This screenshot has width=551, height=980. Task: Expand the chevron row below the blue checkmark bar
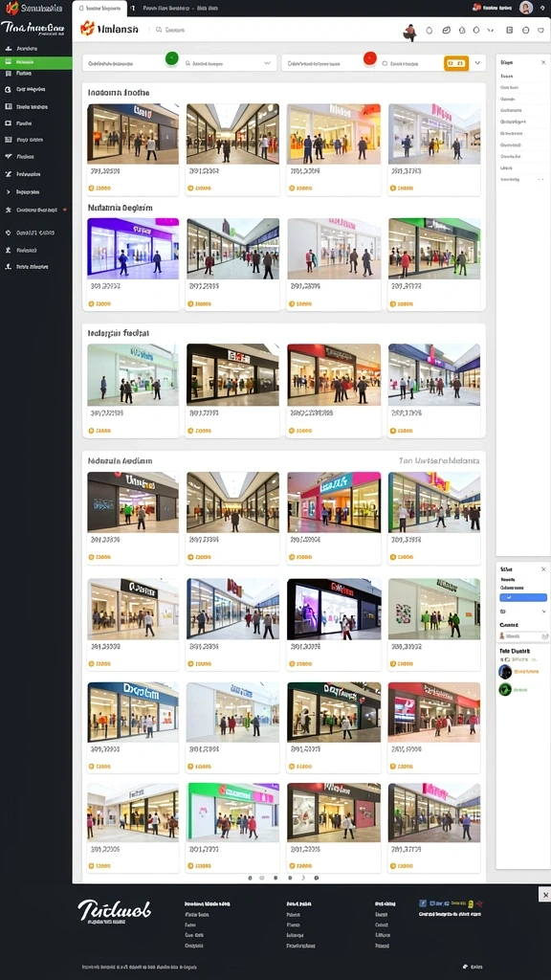523,612
